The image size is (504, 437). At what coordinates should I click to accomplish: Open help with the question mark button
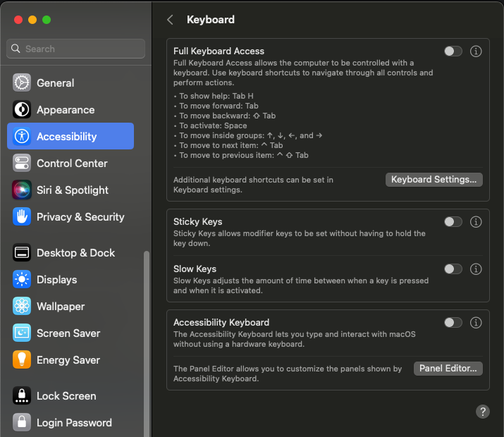tap(483, 412)
